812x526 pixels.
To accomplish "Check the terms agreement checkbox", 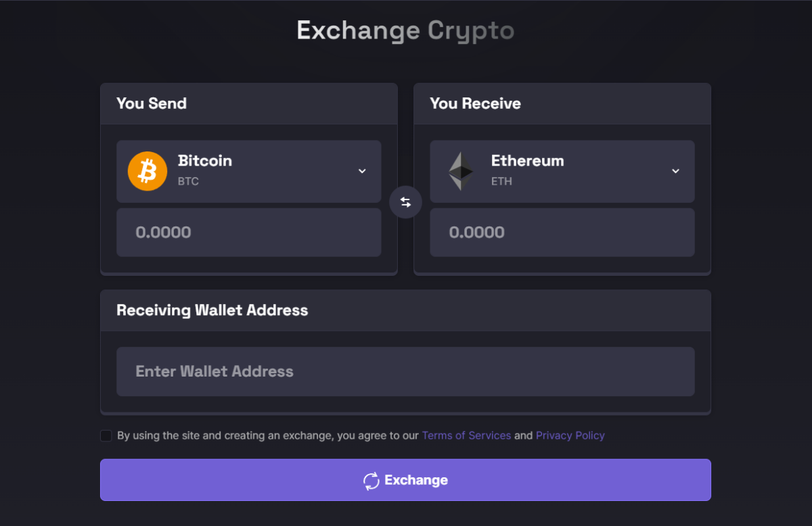I will click(x=106, y=435).
